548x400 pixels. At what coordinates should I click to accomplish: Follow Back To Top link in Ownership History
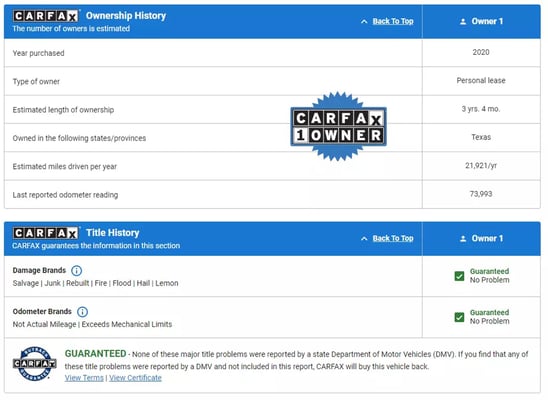point(393,21)
